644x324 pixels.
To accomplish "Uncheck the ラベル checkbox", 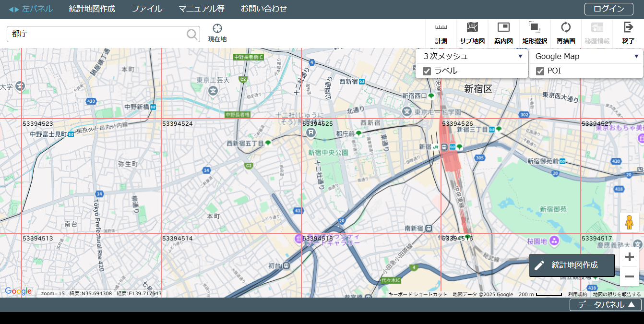I will 427,71.
